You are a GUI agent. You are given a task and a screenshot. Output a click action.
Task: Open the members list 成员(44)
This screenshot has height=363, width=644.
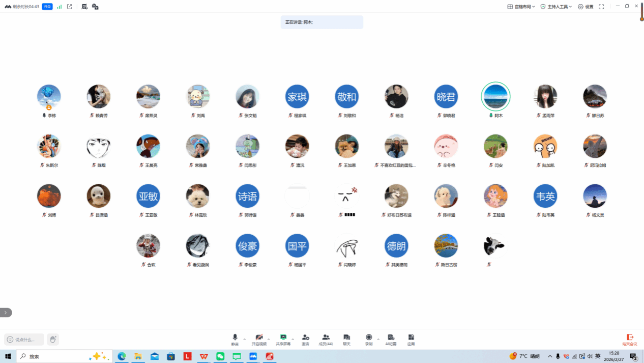[x=326, y=338]
